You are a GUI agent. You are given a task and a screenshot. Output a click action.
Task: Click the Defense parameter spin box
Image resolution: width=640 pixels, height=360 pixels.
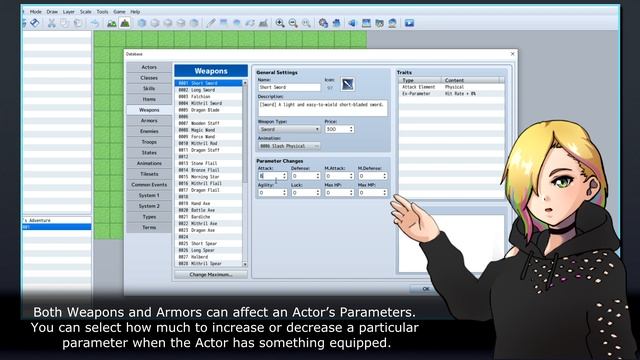click(306, 176)
